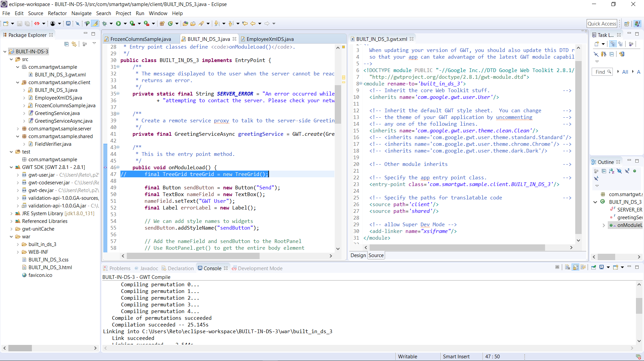Image resolution: width=644 pixels, height=361 pixels.
Task: Click the green Run button in toolbar
Action: [118, 23]
